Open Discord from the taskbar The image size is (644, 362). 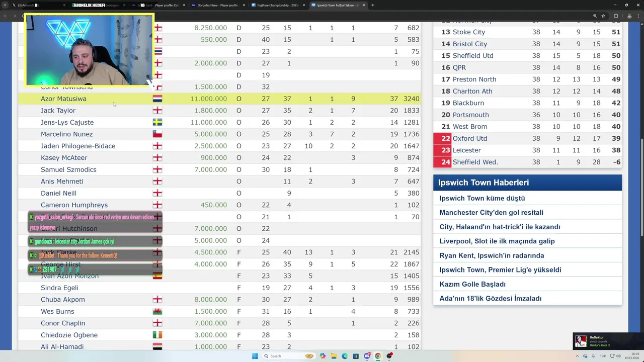click(x=367, y=356)
